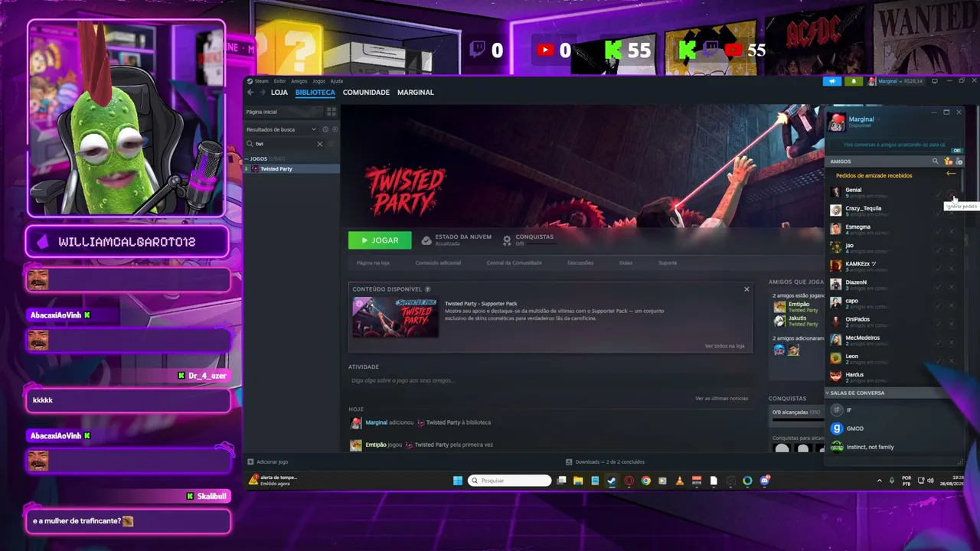Open the GMOD chat room
Screen dimensions: 980x551
[x=854, y=429]
